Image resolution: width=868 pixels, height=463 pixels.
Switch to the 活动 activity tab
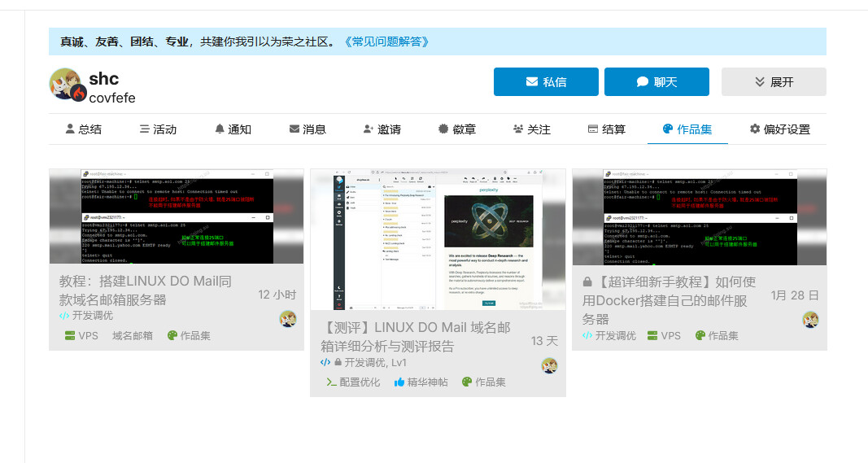tap(158, 129)
